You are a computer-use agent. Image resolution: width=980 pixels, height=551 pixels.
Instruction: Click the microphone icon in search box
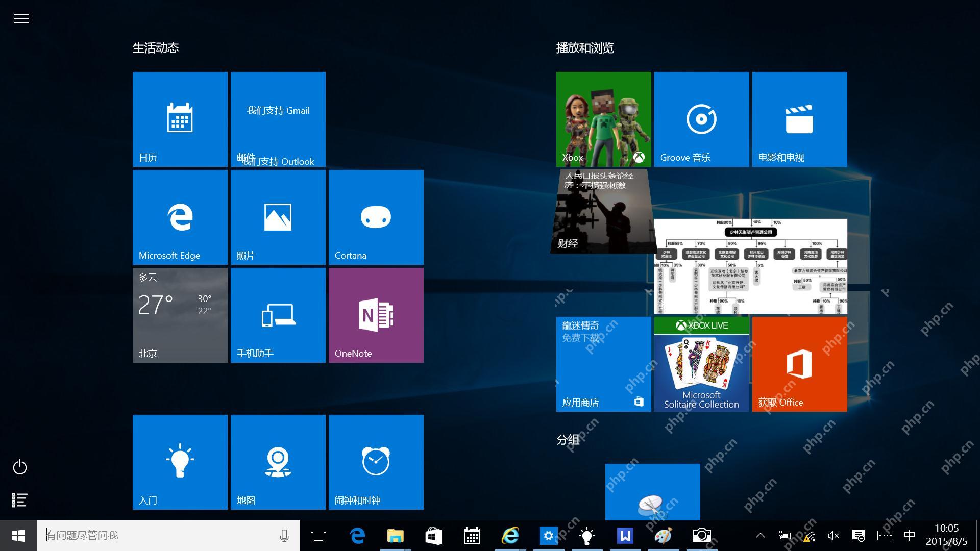click(284, 536)
